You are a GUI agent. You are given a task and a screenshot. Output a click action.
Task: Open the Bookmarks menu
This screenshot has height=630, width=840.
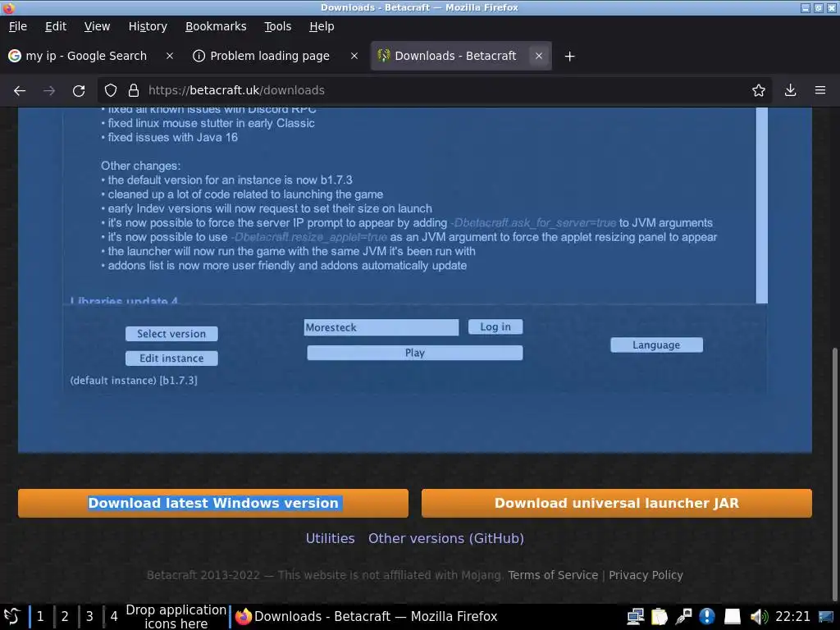(x=216, y=26)
